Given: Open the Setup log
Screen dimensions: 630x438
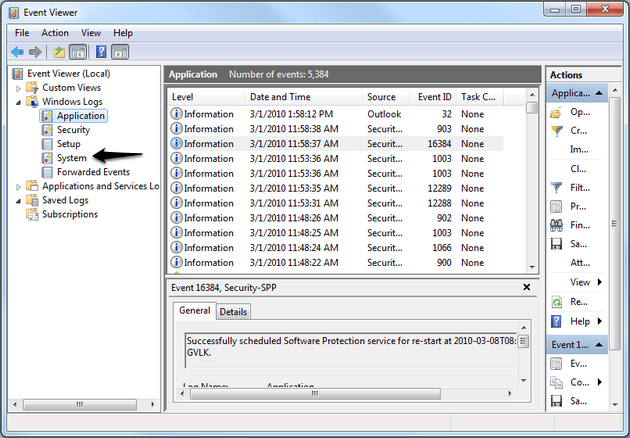Looking at the screenshot, I should tap(61, 144).
